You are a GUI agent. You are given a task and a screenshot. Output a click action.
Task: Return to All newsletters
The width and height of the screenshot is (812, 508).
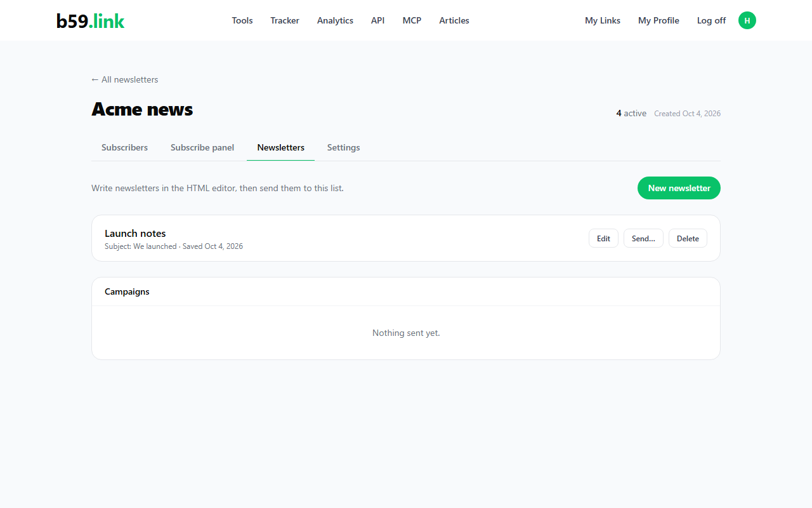[x=125, y=79]
